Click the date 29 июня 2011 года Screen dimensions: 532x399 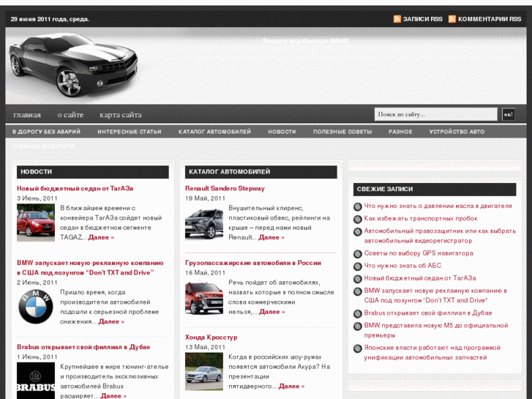(50, 19)
